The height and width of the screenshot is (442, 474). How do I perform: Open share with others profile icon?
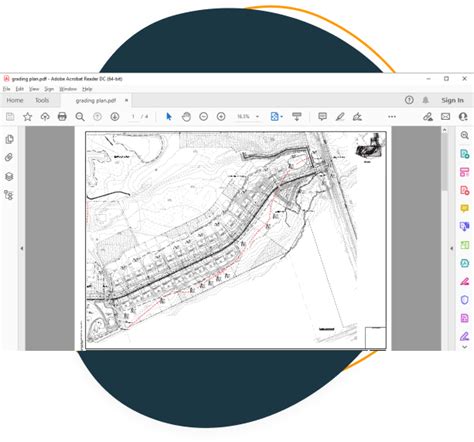coord(463,117)
